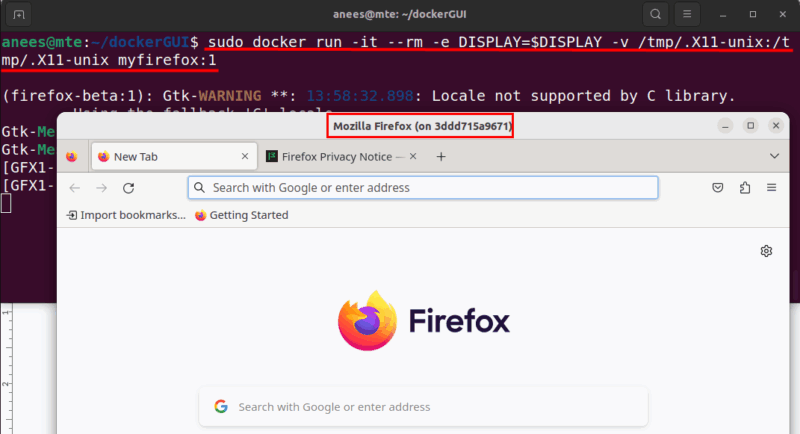Click the Gtk-WARNING text in terminal
The image size is (800, 434).
[x=212, y=96]
